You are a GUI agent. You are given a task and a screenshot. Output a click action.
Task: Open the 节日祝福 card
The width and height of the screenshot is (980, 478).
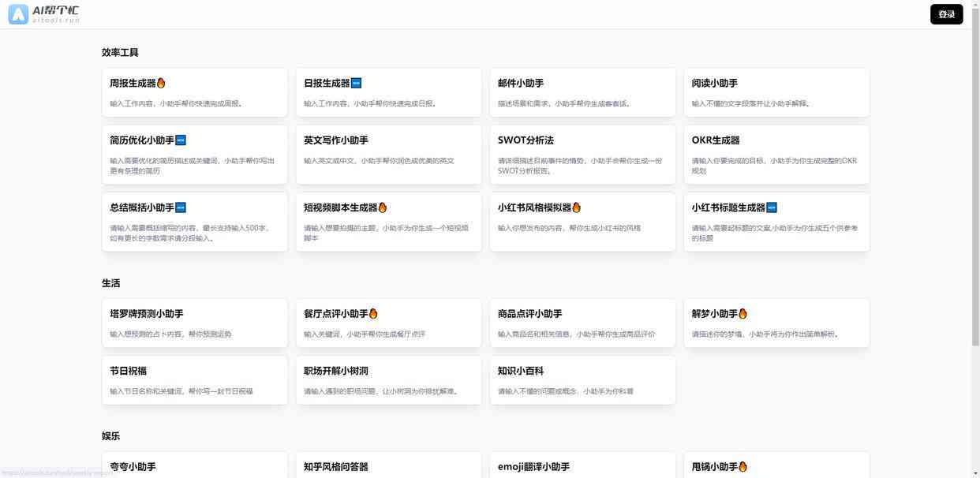point(195,380)
